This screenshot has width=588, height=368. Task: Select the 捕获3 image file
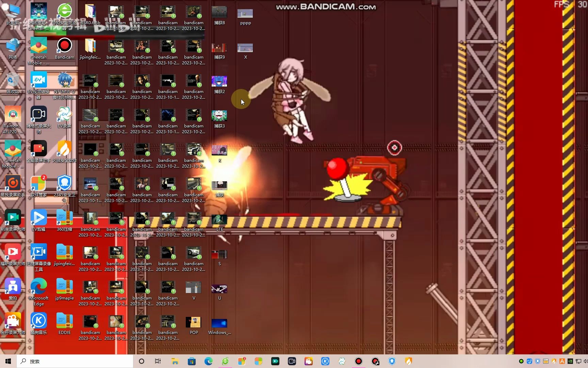[x=219, y=119]
